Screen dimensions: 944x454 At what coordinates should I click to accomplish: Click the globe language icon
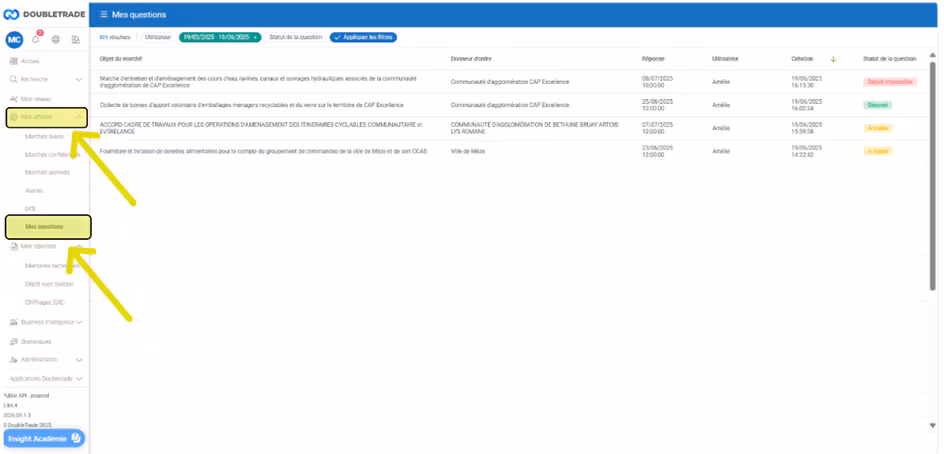click(56, 39)
